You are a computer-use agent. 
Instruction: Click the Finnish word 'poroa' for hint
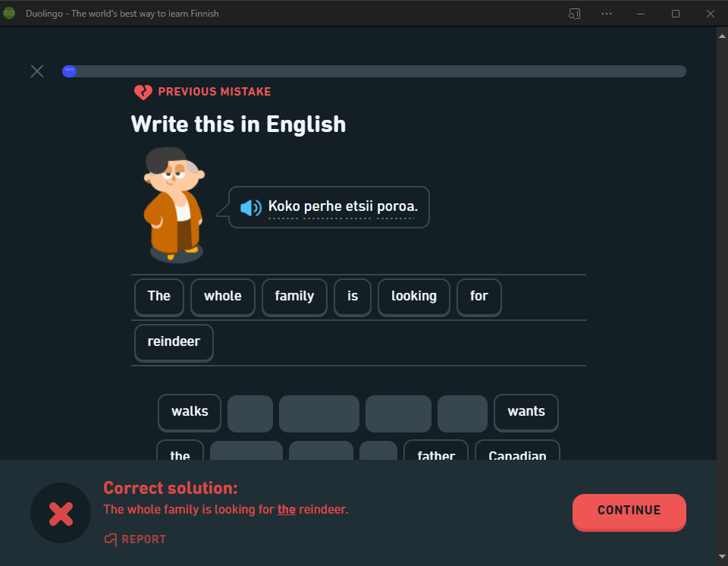[x=397, y=207]
